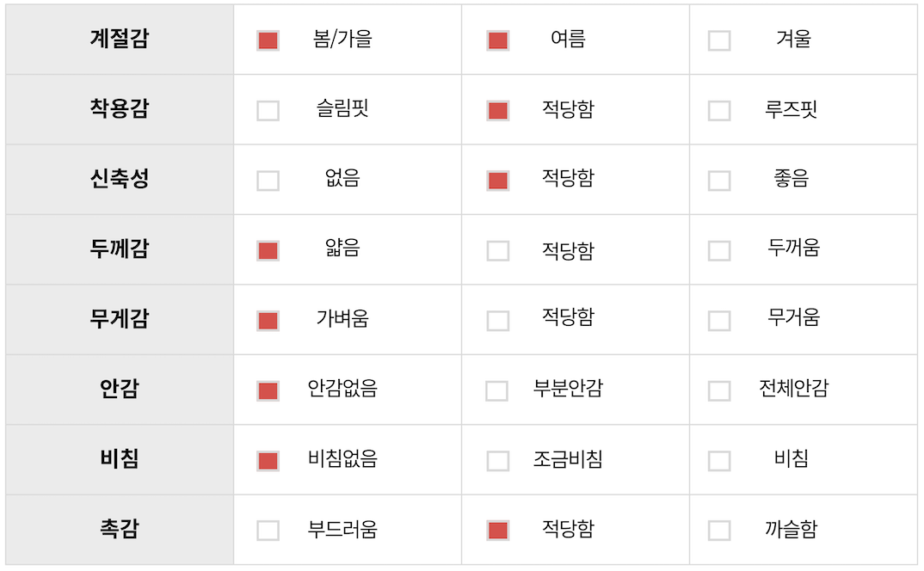This screenshot has width=924, height=571.
Task: Uncheck the 비침없음 checkbox
Action: (x=268, y=461)
